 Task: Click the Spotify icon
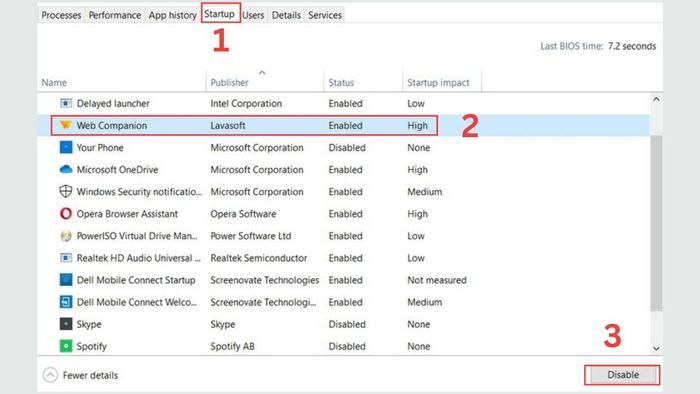coord(66,346)
